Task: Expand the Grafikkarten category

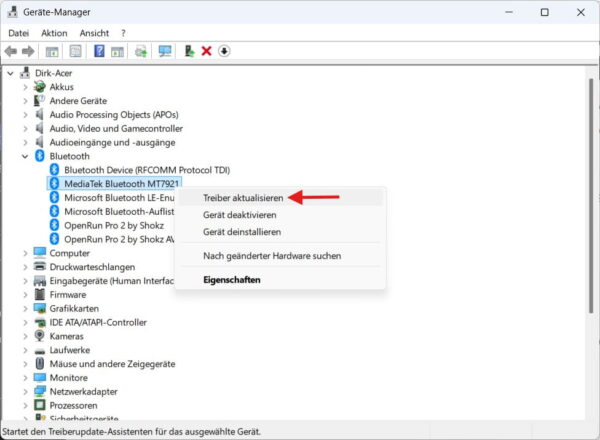Action: (25, 308)
